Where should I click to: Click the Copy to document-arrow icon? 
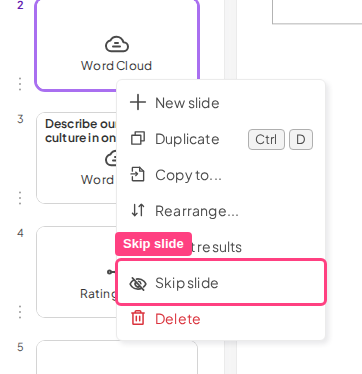pyautogui.click(x=137, y=175)
